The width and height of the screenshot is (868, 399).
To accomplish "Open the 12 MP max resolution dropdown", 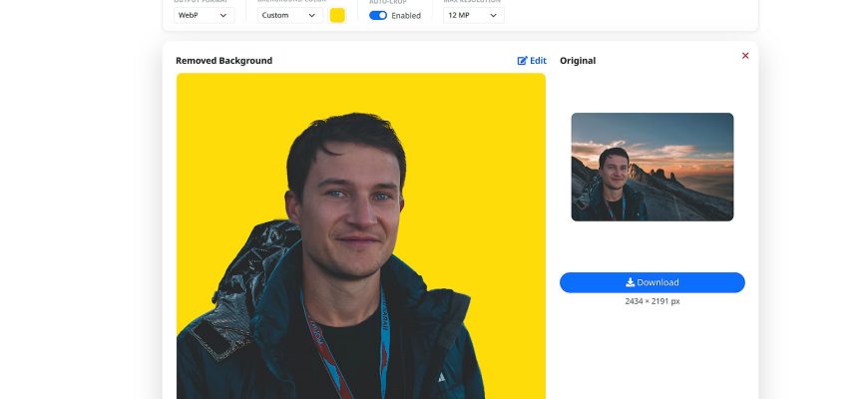I will [x=473, y=16].
